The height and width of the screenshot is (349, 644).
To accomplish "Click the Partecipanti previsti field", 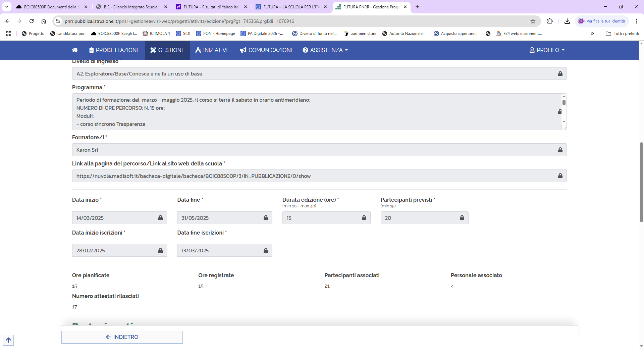I will [425, 218].
